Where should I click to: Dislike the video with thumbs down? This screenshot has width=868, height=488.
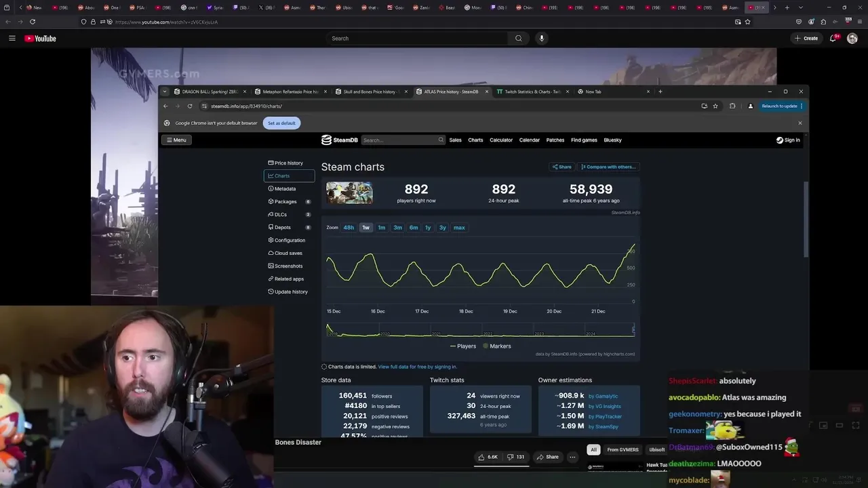click(517, 457)
